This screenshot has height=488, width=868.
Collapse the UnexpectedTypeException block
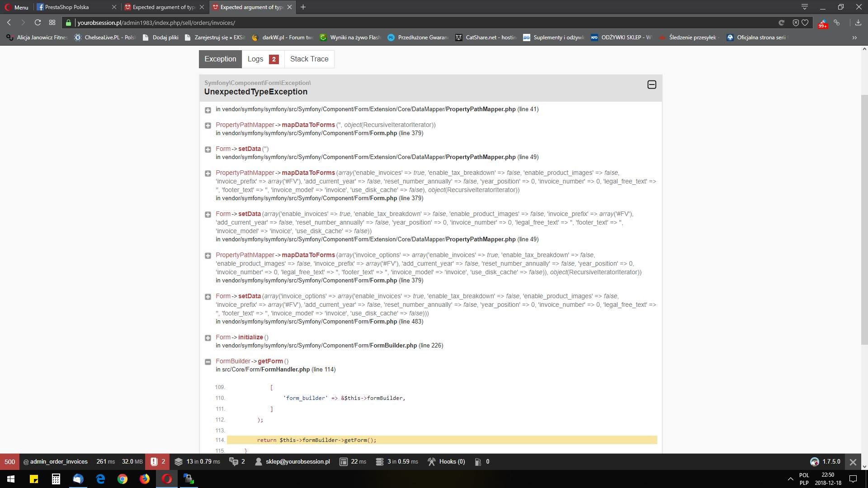pos(651,84)
